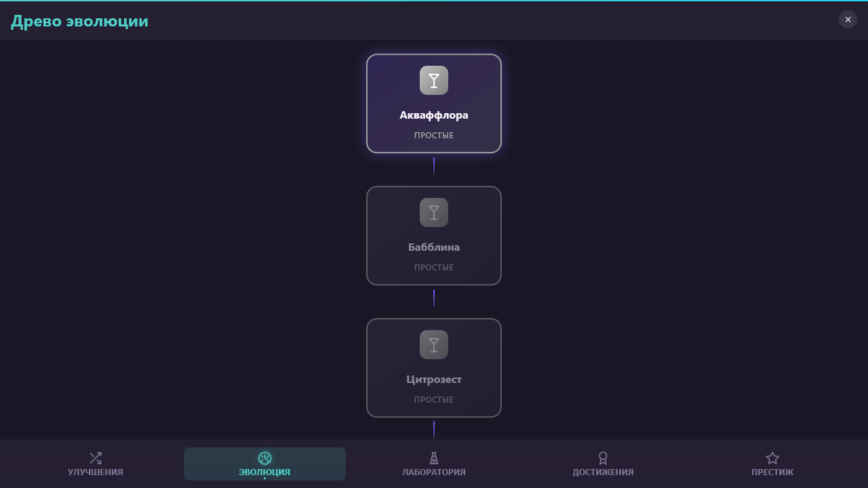Open the ДОСТИЖЕНИЯ tab

603,464
